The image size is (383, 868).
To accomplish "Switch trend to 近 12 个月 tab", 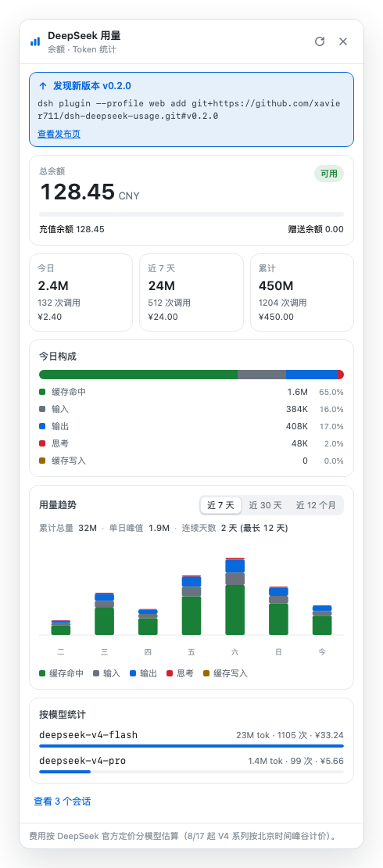I will [316, 505].
